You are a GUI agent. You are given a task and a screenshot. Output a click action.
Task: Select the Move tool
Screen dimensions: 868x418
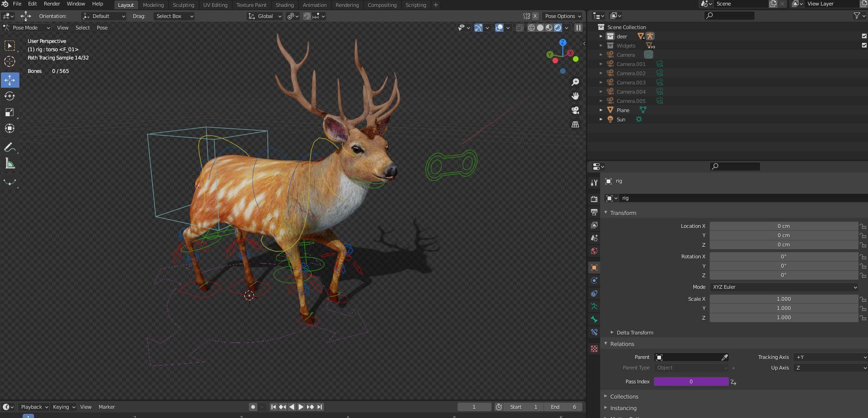(10, 80)
